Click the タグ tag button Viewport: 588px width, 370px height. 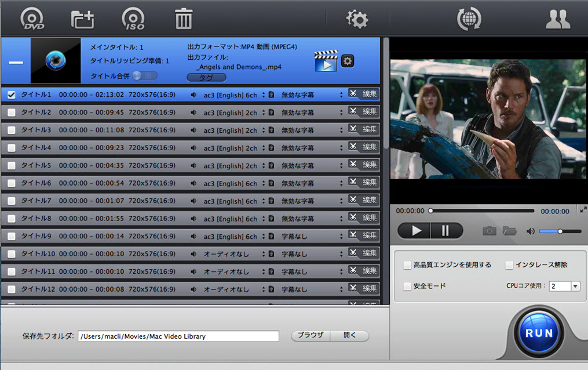tap(206, 77)
